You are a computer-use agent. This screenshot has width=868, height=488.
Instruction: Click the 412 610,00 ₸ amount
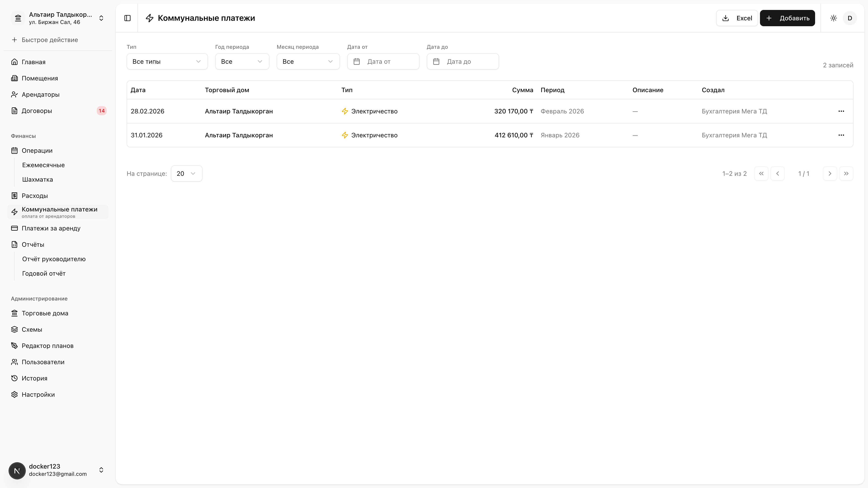click(x=514, y=135)
